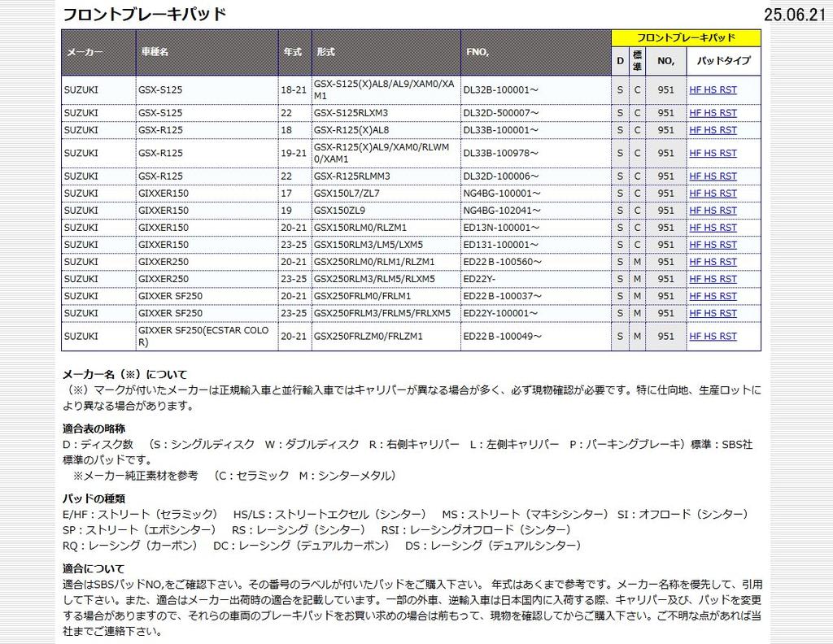
Task: Open pad link for GIXXER SF250 ECSTAR COLOR
Action: pyautogui.click(x=713, y=336)
